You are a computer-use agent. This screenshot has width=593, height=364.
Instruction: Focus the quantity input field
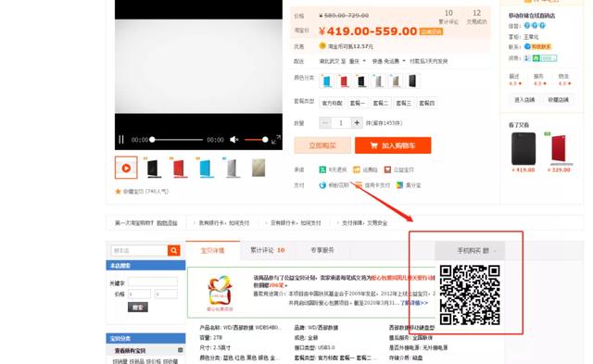pos(341,123)
